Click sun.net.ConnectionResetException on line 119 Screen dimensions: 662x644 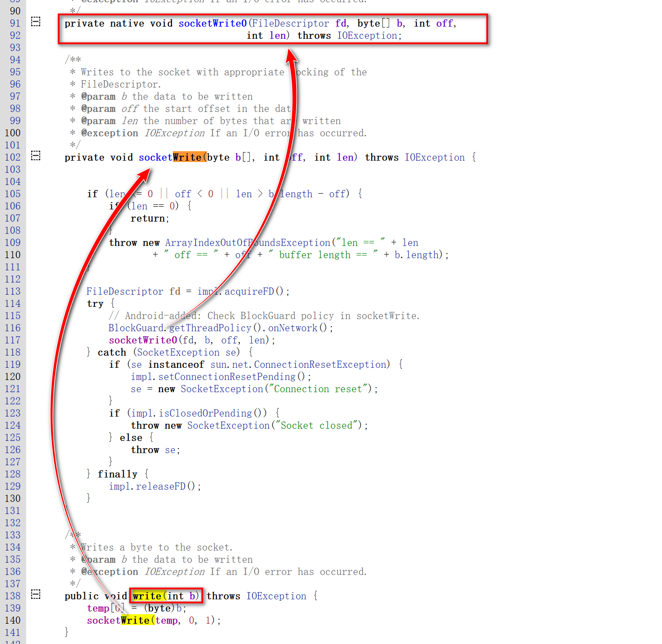[x=299, y=364]
